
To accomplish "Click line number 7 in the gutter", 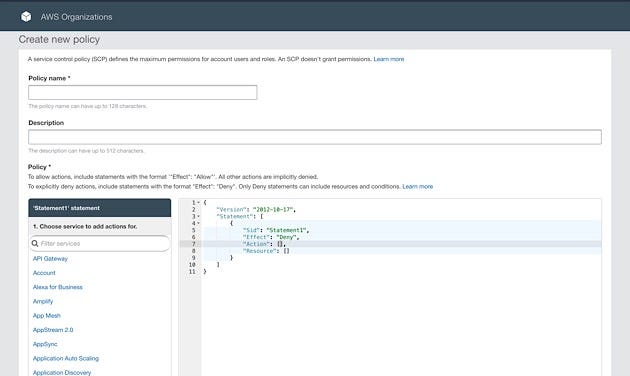I will [193, 244].
